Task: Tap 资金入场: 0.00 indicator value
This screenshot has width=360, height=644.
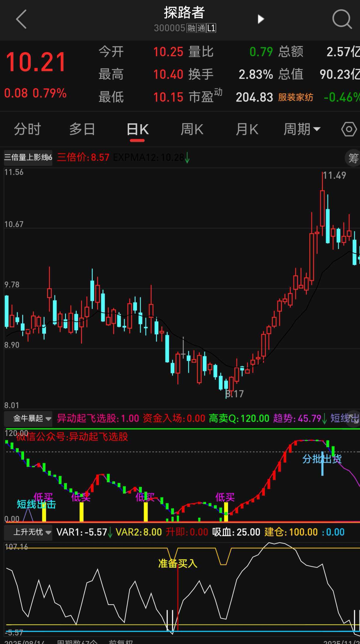Action: 174,418
